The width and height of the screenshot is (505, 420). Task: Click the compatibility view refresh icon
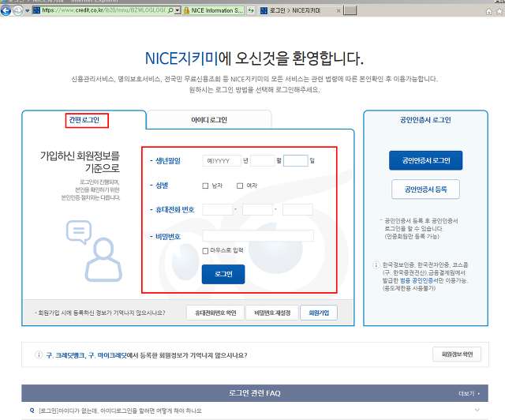251,10
